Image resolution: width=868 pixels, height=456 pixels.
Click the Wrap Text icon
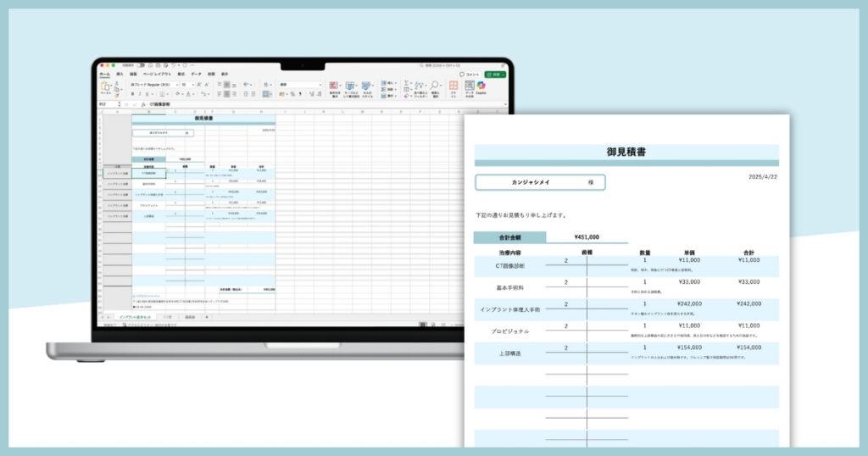[x=266, y=85]
